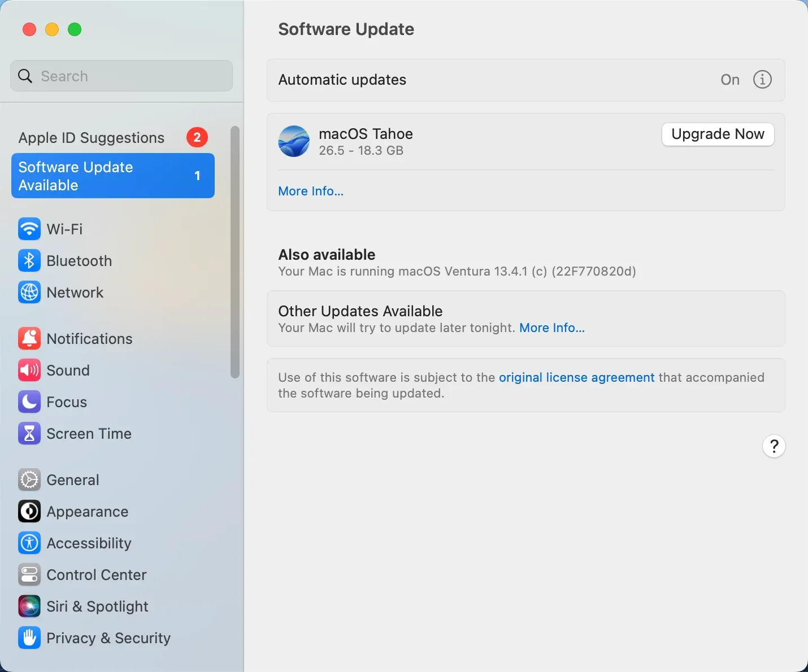808x672 pixels.
Task: Select Software Update Available item
Action: [113, 176]
